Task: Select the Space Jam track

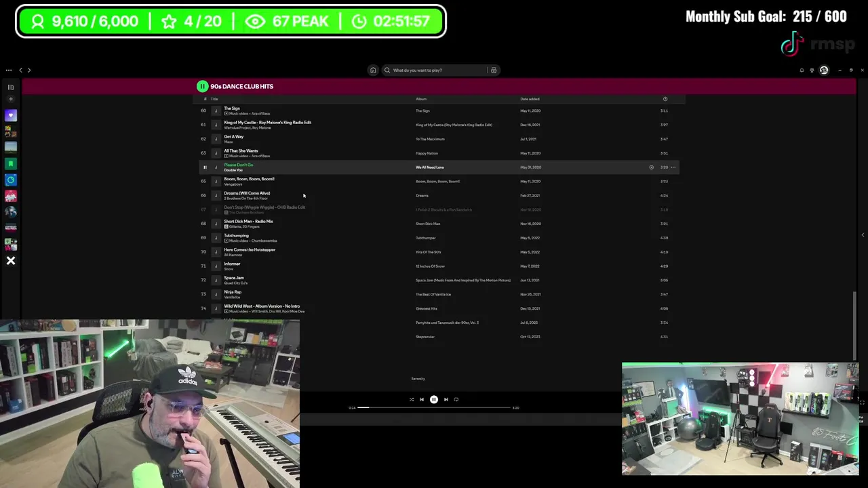Action: coord(234,278)
